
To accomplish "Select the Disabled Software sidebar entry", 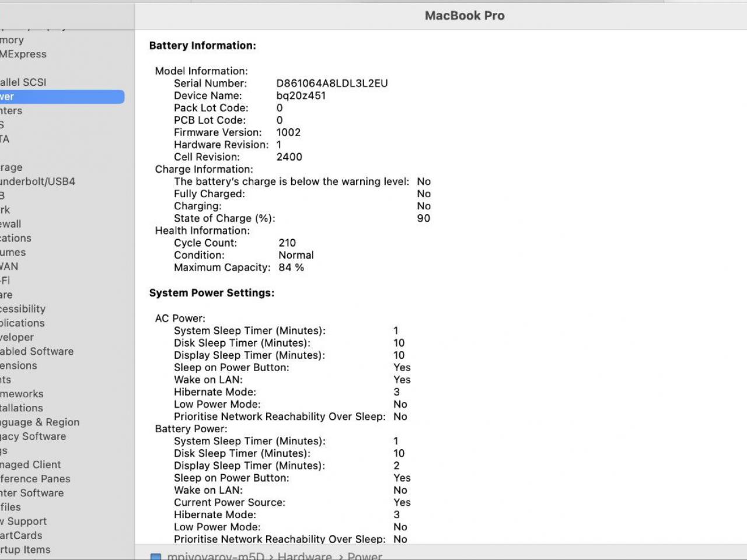I will point(37,352).
